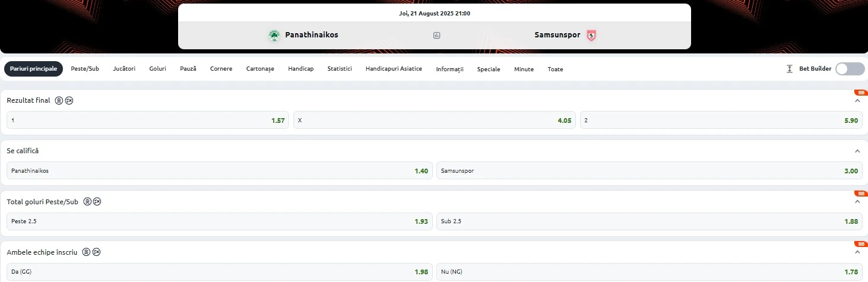Click the Bet Builder label text
The image size is (868, 282).
tap(815, 69)
